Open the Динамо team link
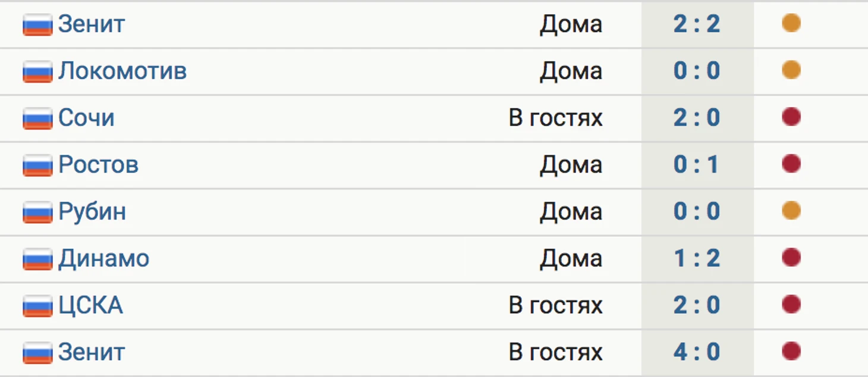Screen dimensions: 868x377 tap(104, 259)
